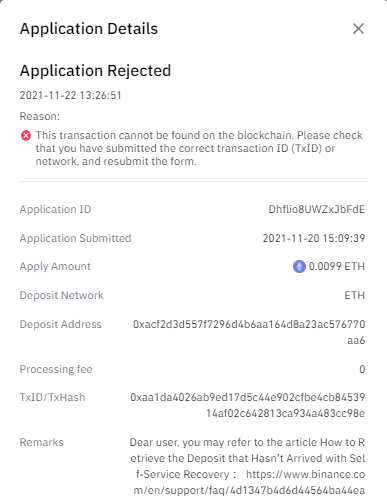This screenshot has width=387, height=496.
Task: Click the red rejection error icon
Action: click(x=26, y=136)
